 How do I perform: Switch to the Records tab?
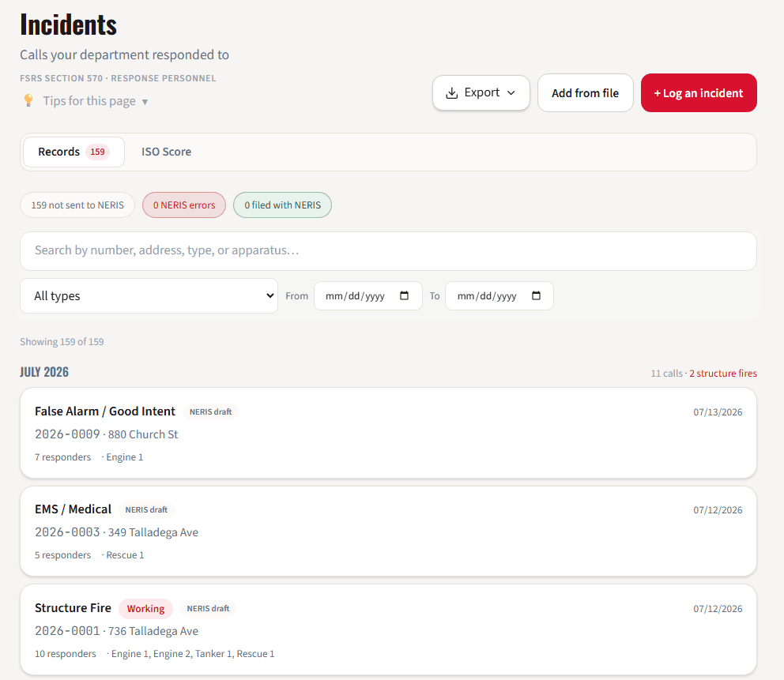pos(73,152)
